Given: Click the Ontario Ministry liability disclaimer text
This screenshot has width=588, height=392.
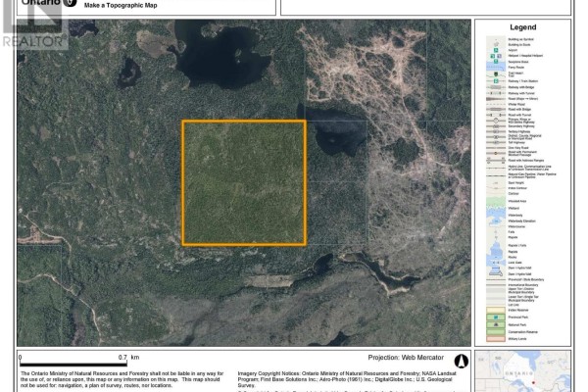Looking at the screenshot, I should pyautogui.click(x=122, y=379).
